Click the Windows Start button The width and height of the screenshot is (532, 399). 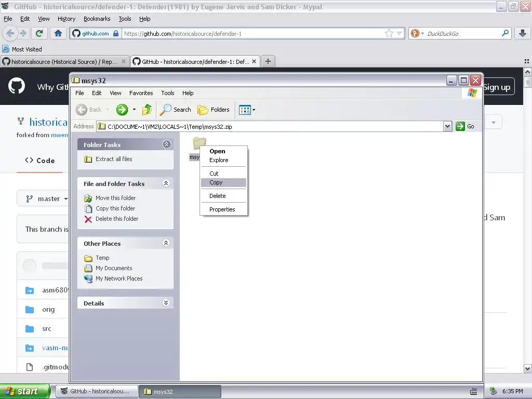pyautogui.click(x=25, y=391)
